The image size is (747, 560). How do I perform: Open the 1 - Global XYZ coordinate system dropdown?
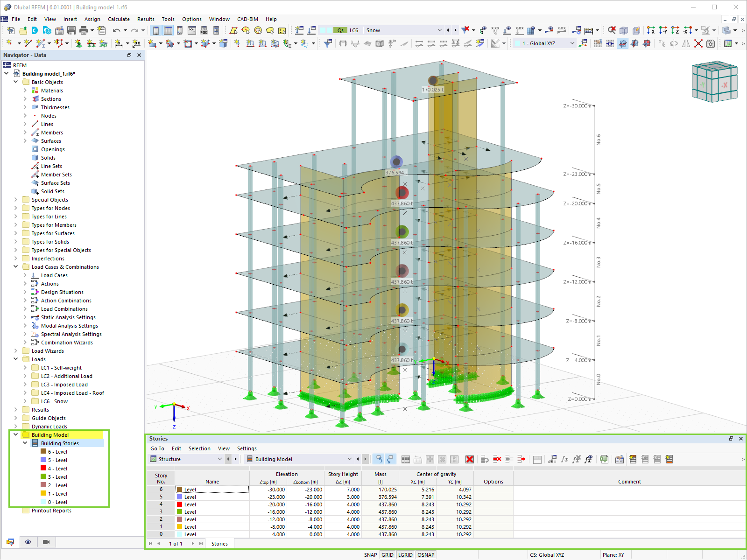(x=572, y=43)
